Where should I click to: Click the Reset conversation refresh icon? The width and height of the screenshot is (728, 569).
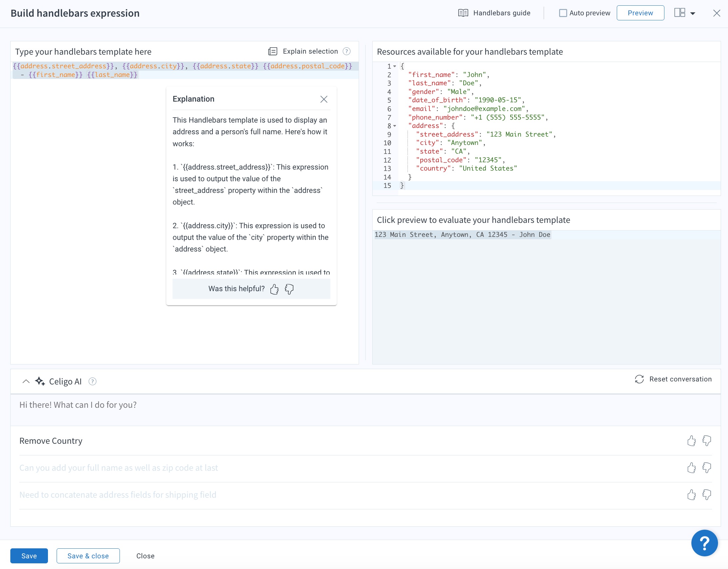[x=639, y=379]
